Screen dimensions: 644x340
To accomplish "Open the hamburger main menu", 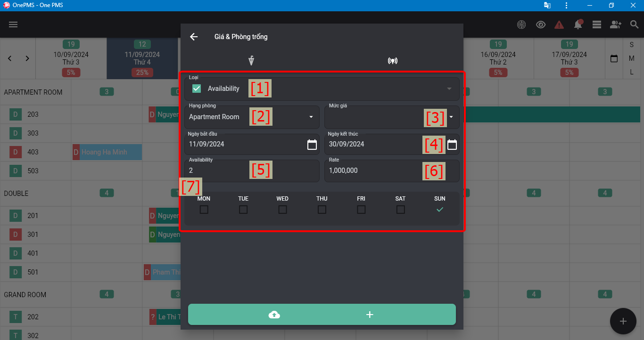I will point(13,24).
